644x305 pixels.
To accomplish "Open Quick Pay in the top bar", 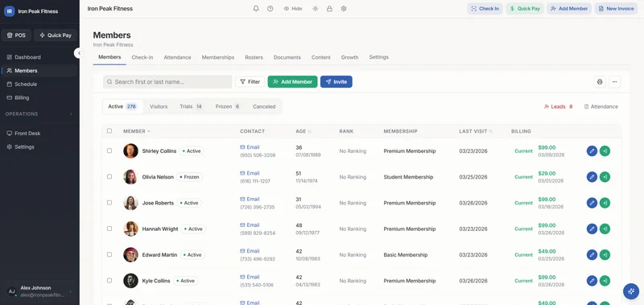I will coord(525,9).
